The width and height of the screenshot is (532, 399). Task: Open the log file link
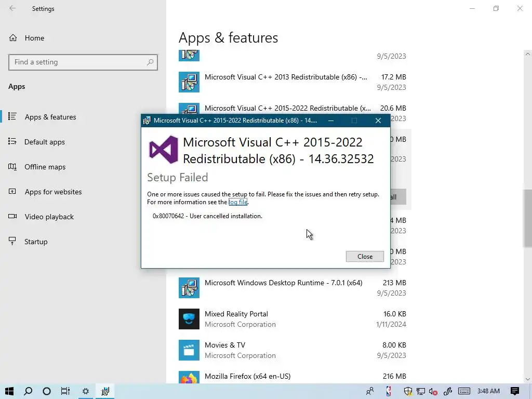click(238, 202)
